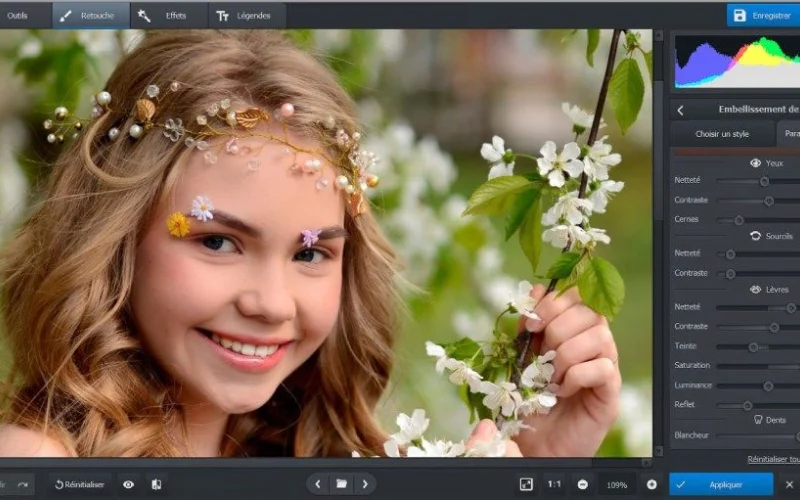
Task: Open the Effets tab
Action: point(169,16)
